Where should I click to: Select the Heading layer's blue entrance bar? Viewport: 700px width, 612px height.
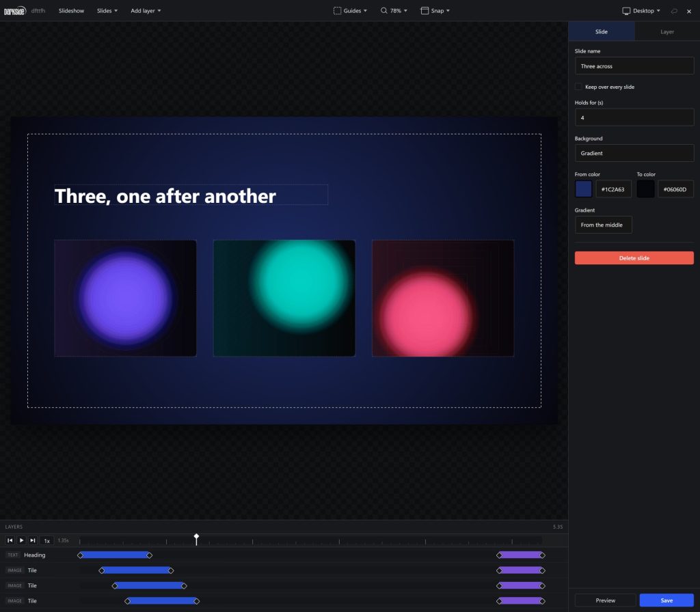115,555
